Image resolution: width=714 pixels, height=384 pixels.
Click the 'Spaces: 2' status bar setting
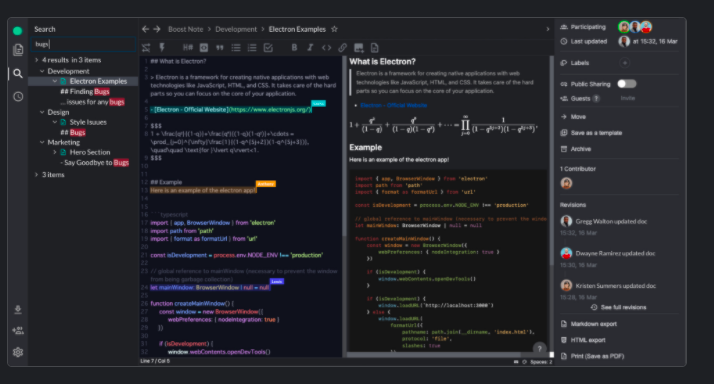[x=541, y=362]
